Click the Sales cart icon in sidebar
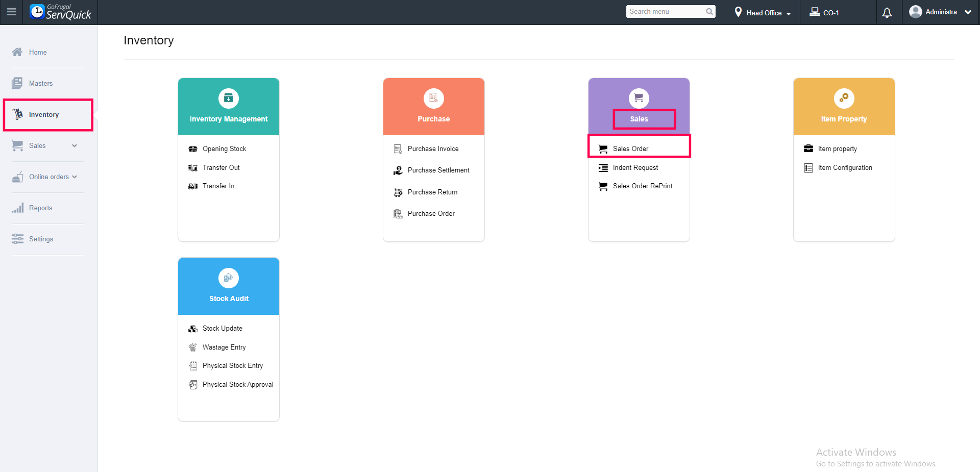980x472 pixels. point(17,145)
